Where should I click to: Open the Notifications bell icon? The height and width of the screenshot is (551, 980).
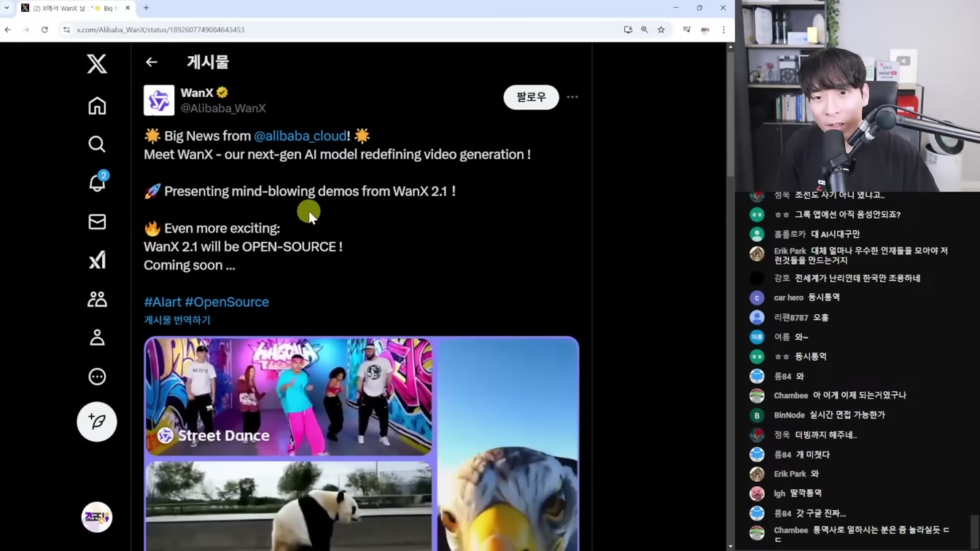coord(97,182)
